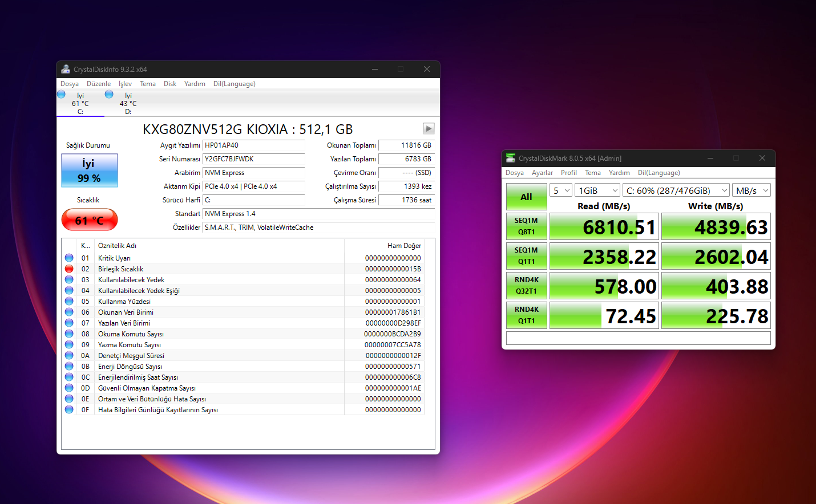The image size is (816, 504).
Task: Click the CrystalDiskInfo title bar app icon
Action: tap(66, 69)
